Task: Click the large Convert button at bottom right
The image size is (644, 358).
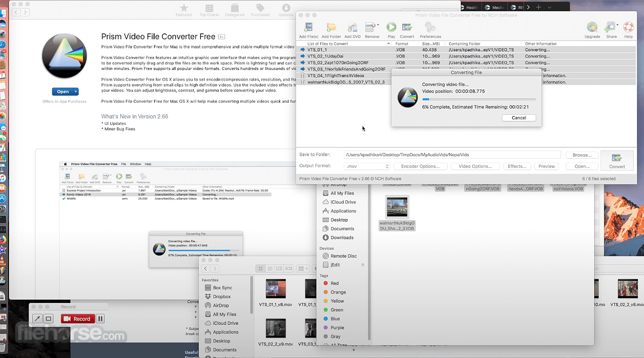Action: [617, 161]
